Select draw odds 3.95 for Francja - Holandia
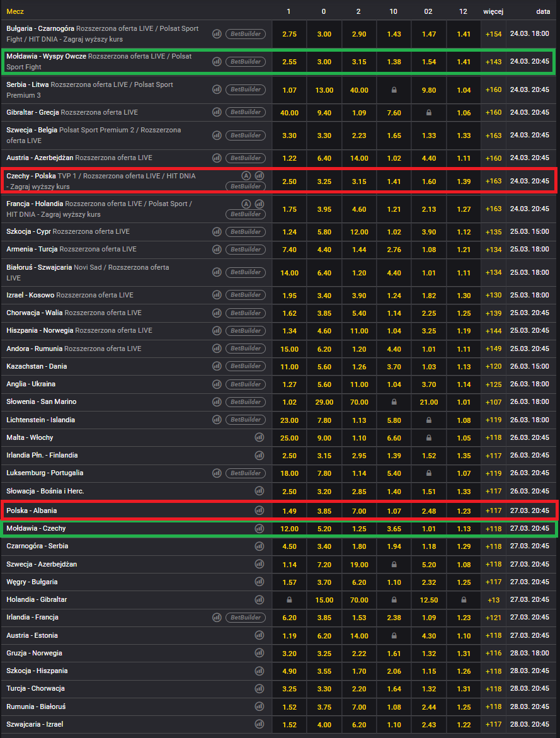The image size is (560, 738). (x=324, y=209)
